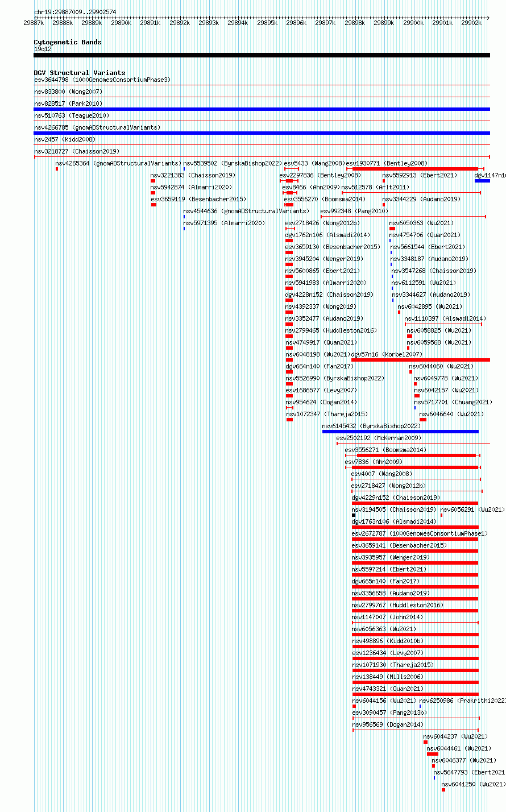Select nsv5971395 (Almarri2020) entry
Viewport: 506px width, 812px height.
tap(224, 223)
